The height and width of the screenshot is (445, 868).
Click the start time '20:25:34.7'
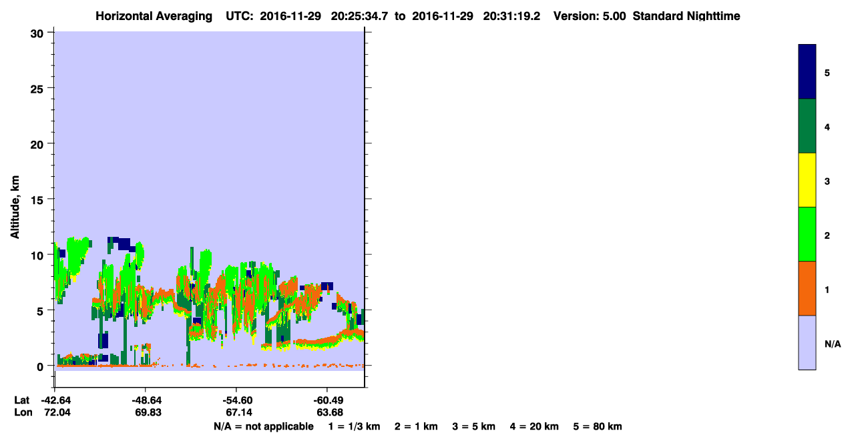[361, 16]
